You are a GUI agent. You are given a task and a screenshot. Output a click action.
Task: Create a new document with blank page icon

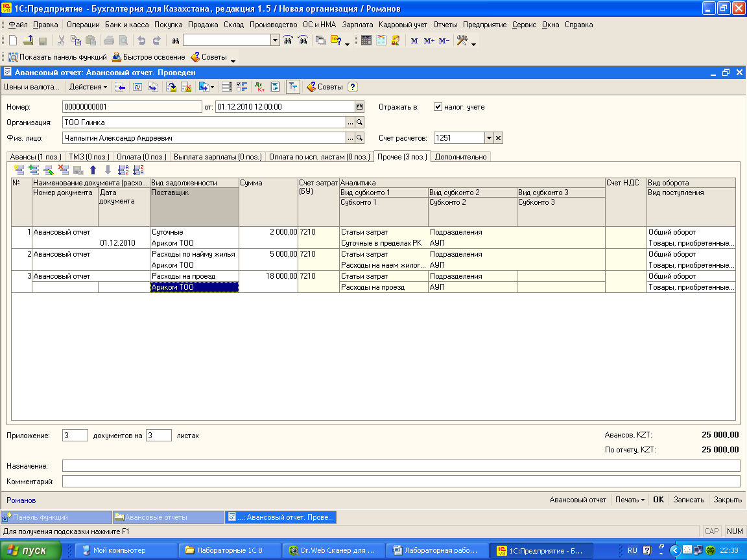(13, 40)
